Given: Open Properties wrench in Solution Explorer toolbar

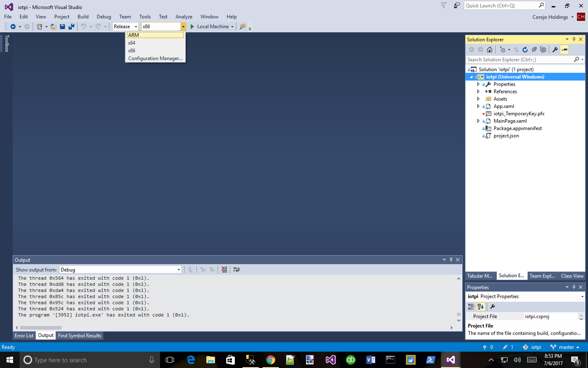Looking at the screenshot, I should pos(555,49).
